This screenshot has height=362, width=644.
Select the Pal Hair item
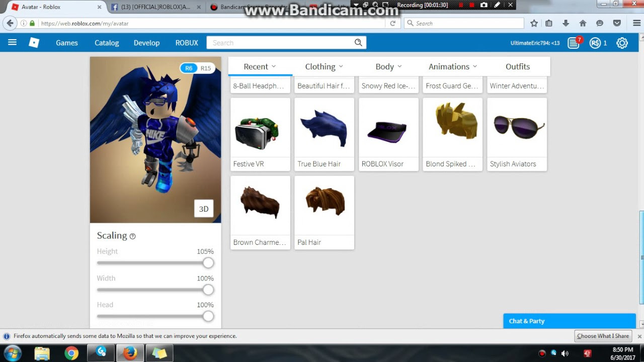click(x=324, y=213)
